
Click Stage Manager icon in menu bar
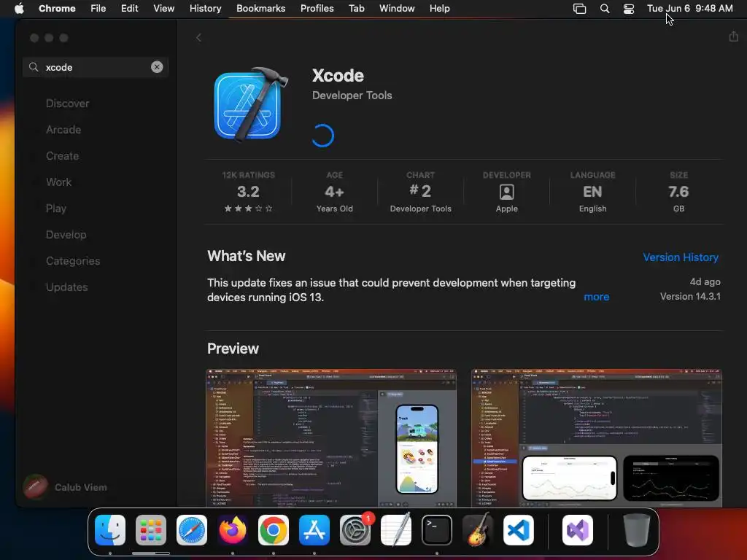(579, 9)
